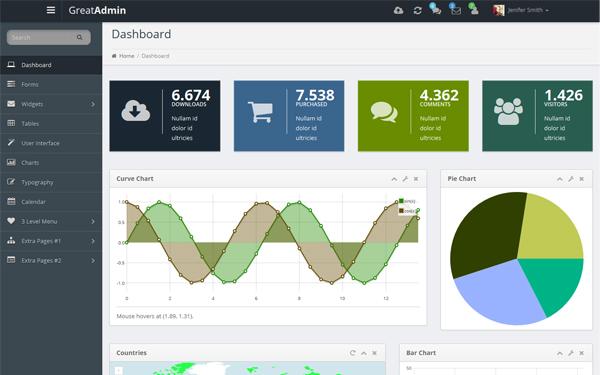Viewport: 600px width, 375px height.
Task: Click the laptop icon beside Dashboard
Action: click(11, 65)
